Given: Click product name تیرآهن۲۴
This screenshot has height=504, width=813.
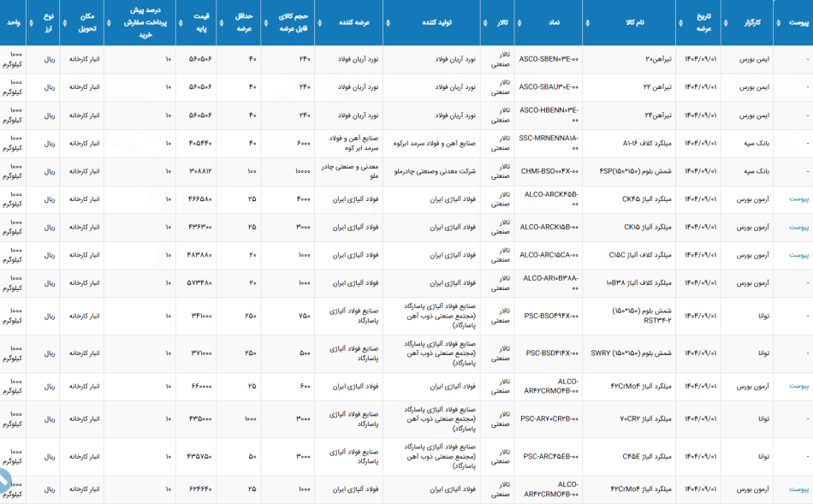Looking at the screenshot, I should click(658, 116).
